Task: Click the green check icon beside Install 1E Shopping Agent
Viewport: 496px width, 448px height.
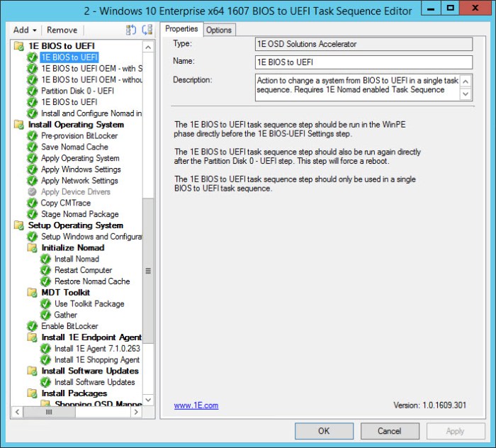Action: (x=45, y=360)
